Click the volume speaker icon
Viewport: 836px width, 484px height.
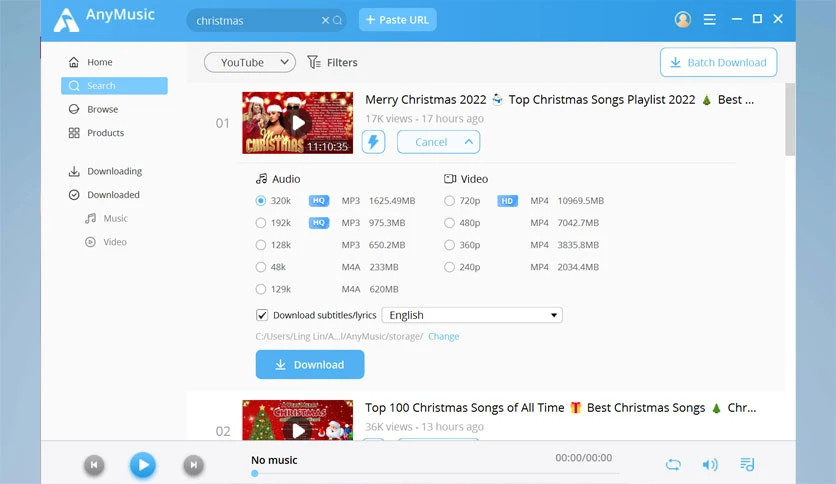point(710,465)
